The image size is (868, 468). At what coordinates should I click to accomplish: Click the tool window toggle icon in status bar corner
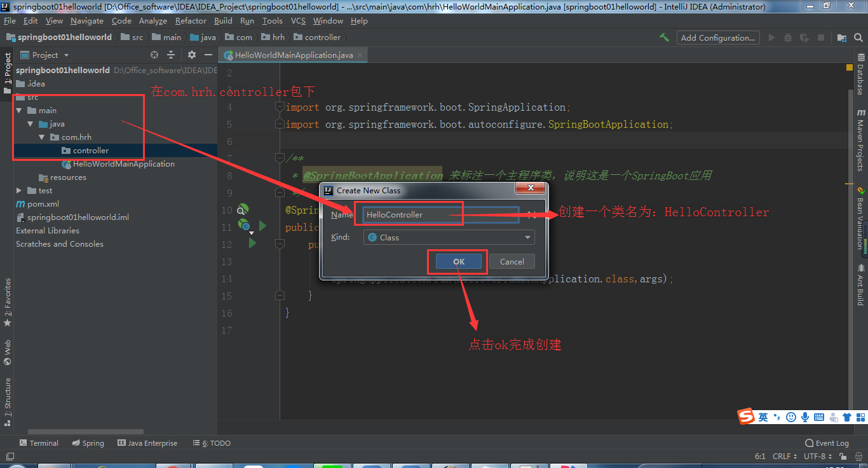tap(9, 456)
